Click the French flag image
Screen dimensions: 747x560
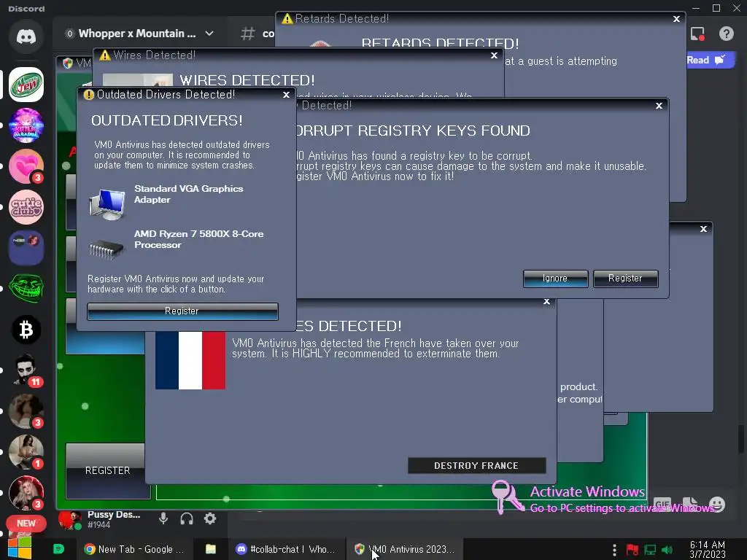[x=190, y=360]
